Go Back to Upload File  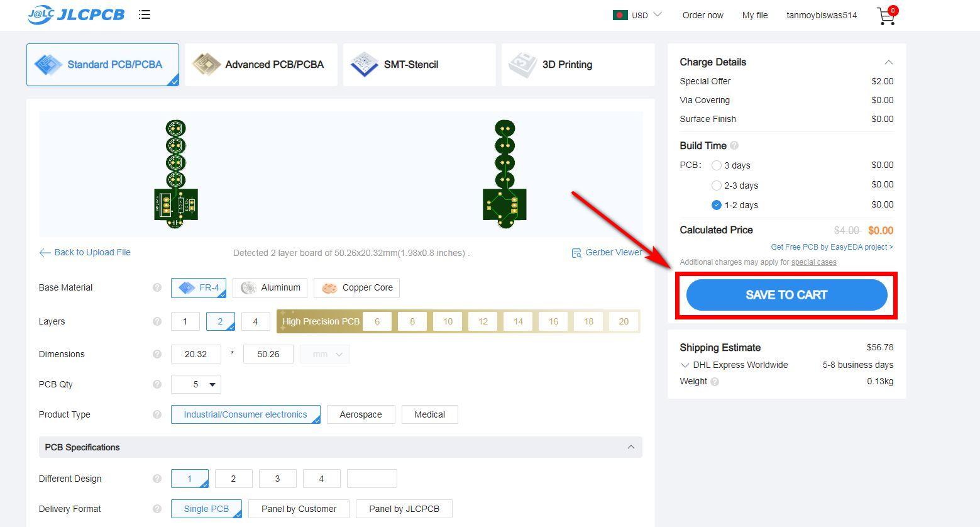92,252
